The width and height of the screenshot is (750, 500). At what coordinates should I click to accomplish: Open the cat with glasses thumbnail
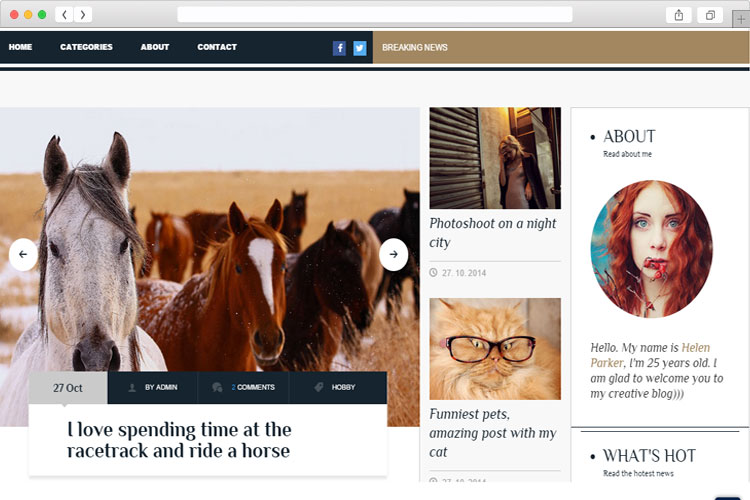click(495, 349)
